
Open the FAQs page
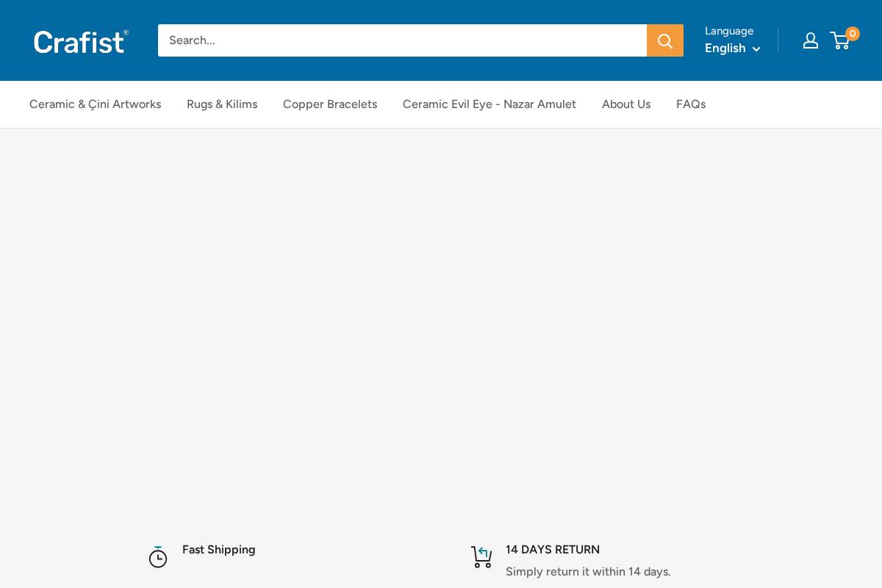[691, 104]
